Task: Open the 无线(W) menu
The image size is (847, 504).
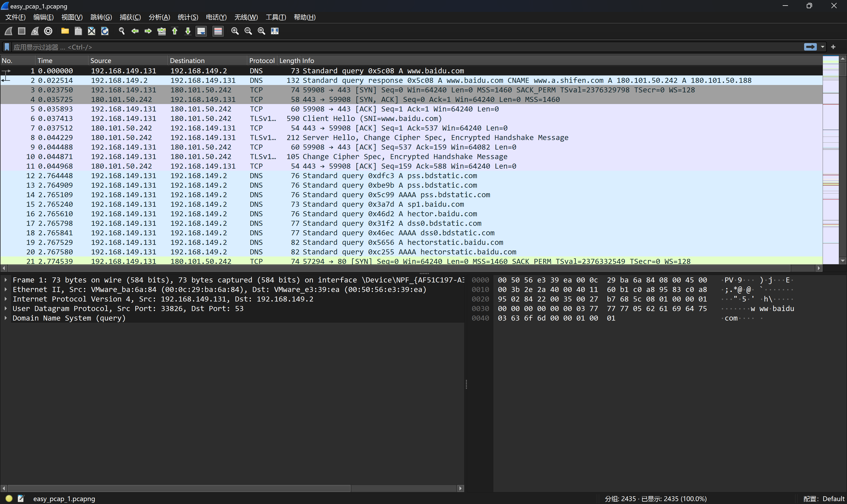Action: (246, 17)
